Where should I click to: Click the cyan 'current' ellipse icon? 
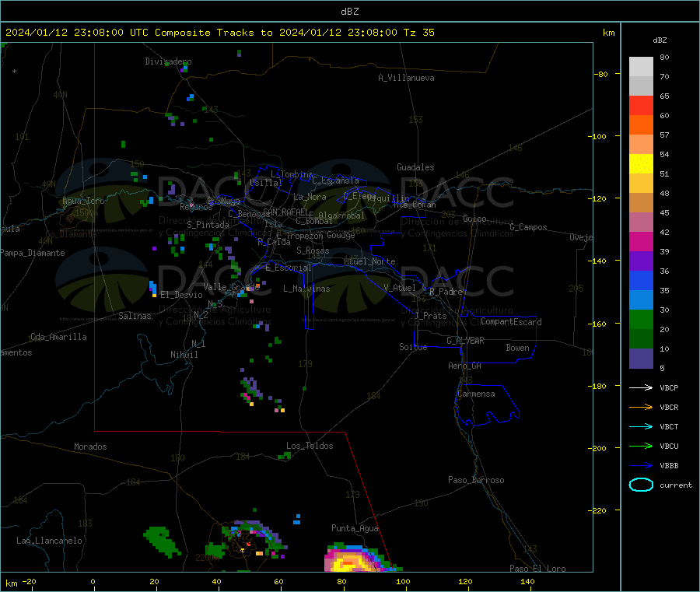coord(641,485)
